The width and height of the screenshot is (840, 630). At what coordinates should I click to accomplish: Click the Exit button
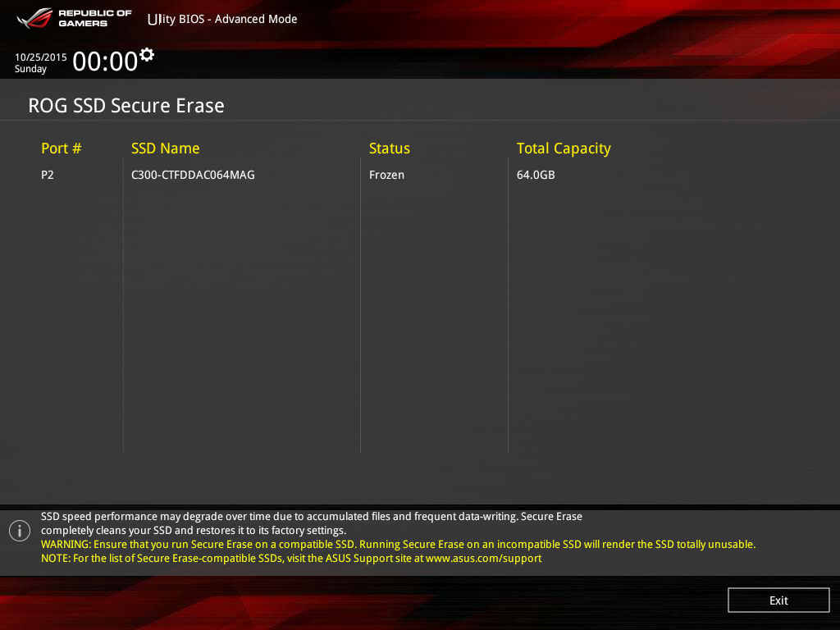pos(778,600)
